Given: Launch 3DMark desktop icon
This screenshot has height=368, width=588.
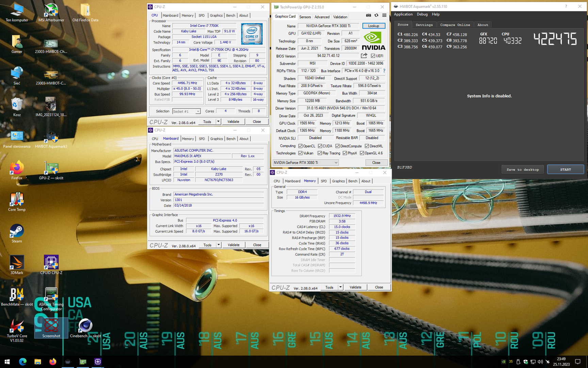Looking at the screenshot, I should click(17, 265).
